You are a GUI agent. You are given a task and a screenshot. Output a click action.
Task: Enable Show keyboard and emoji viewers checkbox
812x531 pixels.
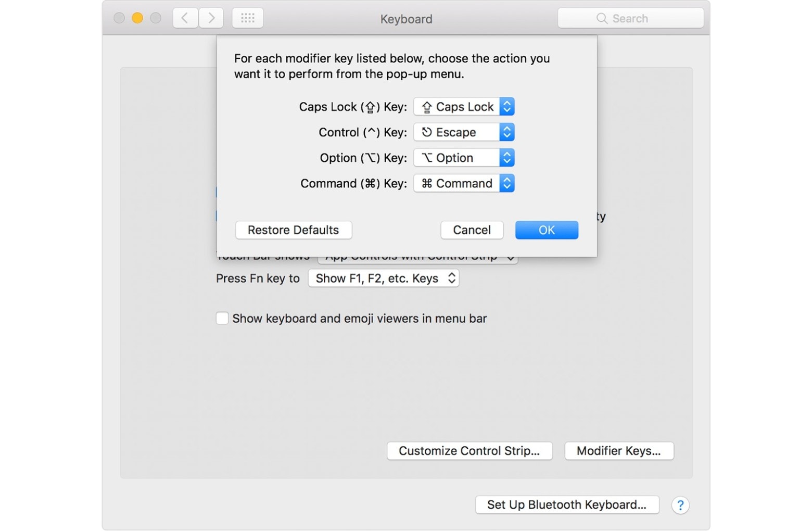pos(222,318)
